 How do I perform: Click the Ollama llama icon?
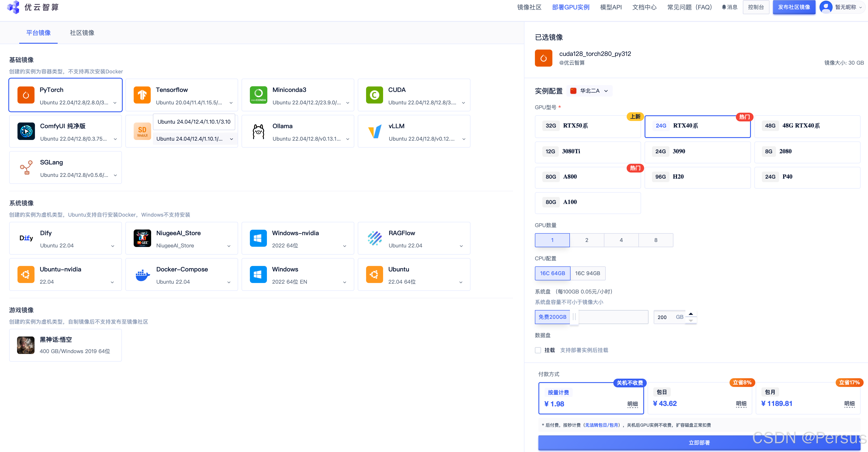[258, 131]
